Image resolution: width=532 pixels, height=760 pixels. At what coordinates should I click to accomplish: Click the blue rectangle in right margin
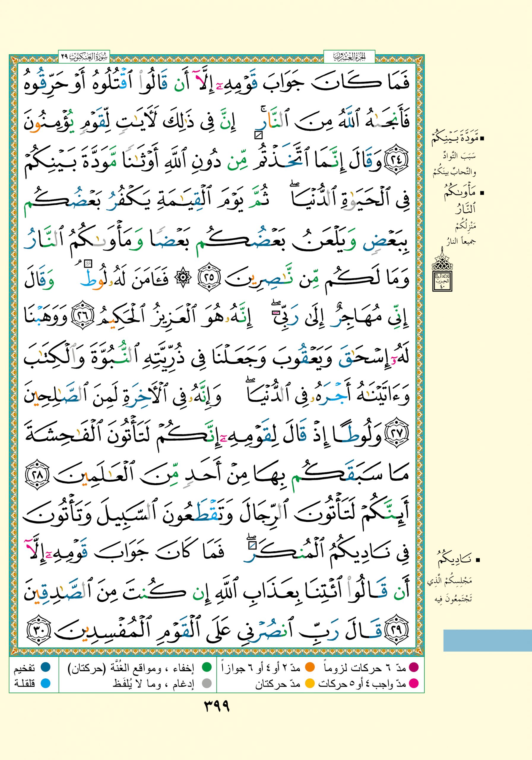coord(487,640)
